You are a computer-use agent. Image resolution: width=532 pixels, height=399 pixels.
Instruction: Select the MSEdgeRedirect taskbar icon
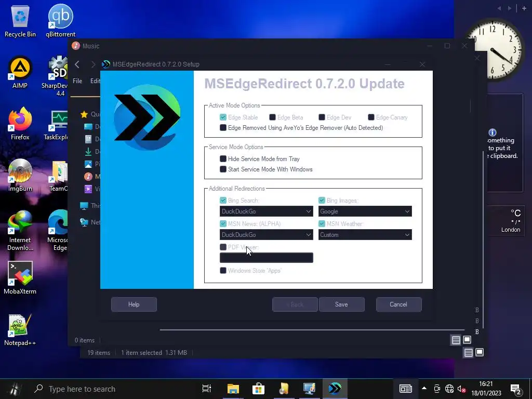click(335, 389)
